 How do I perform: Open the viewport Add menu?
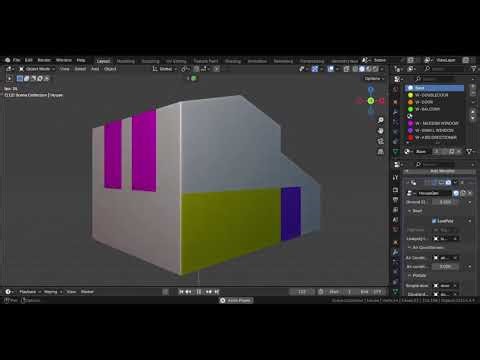pos(95,69)
